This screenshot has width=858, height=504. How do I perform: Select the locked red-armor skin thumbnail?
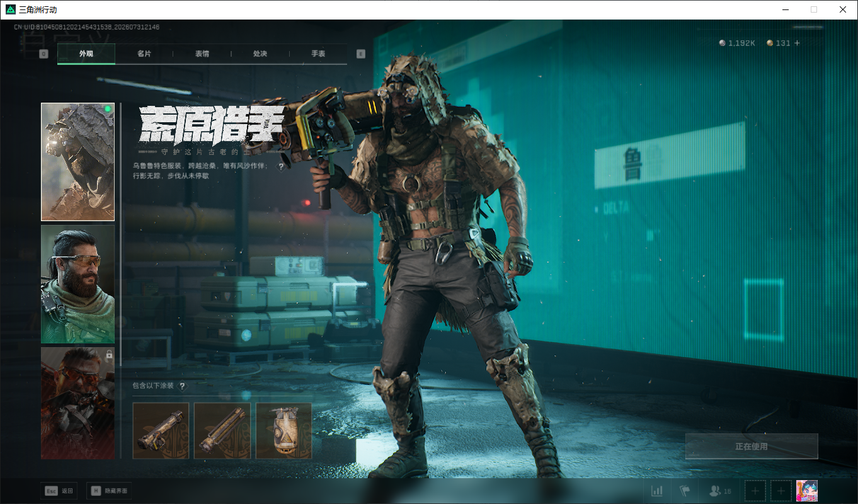78,403
